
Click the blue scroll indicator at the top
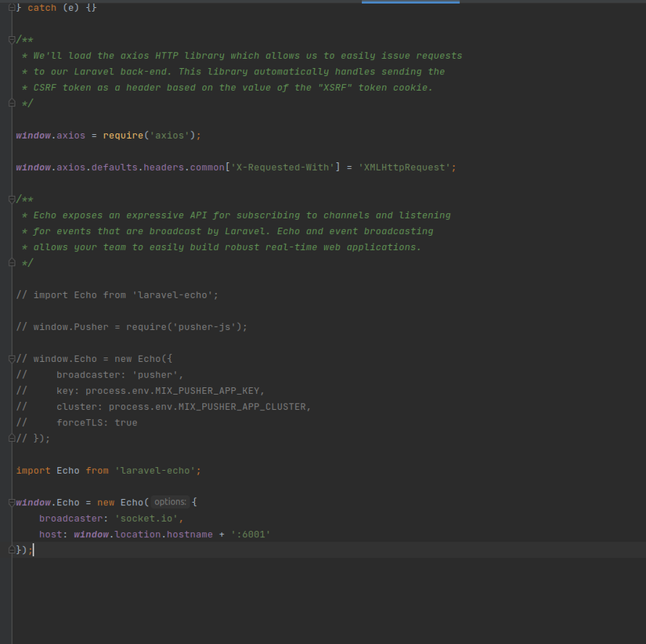410,2
